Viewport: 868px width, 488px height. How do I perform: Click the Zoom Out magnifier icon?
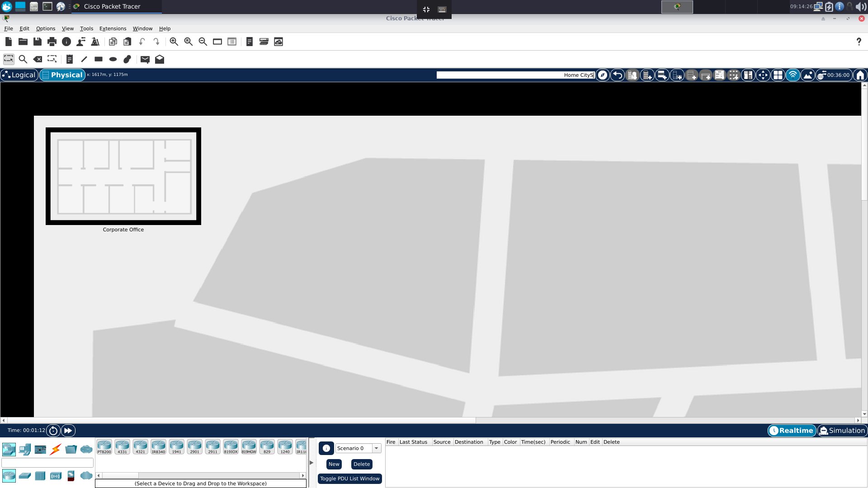click(x=203, y=42)
